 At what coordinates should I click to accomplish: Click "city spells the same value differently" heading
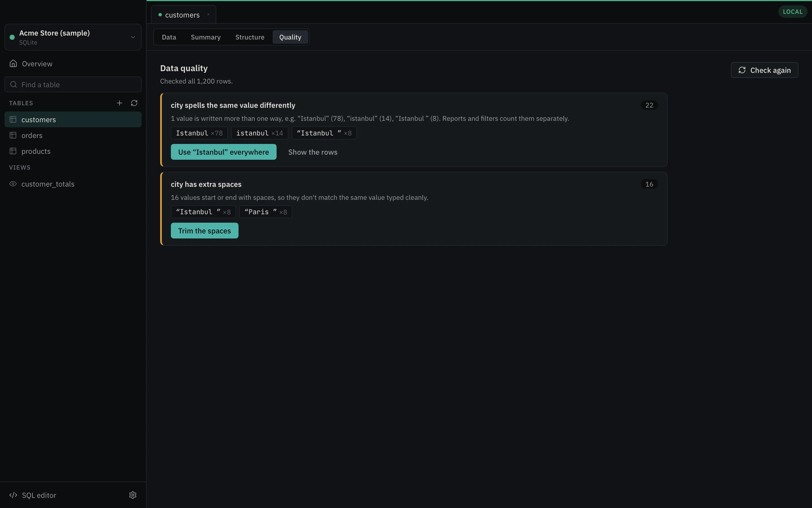click(233, 105)
